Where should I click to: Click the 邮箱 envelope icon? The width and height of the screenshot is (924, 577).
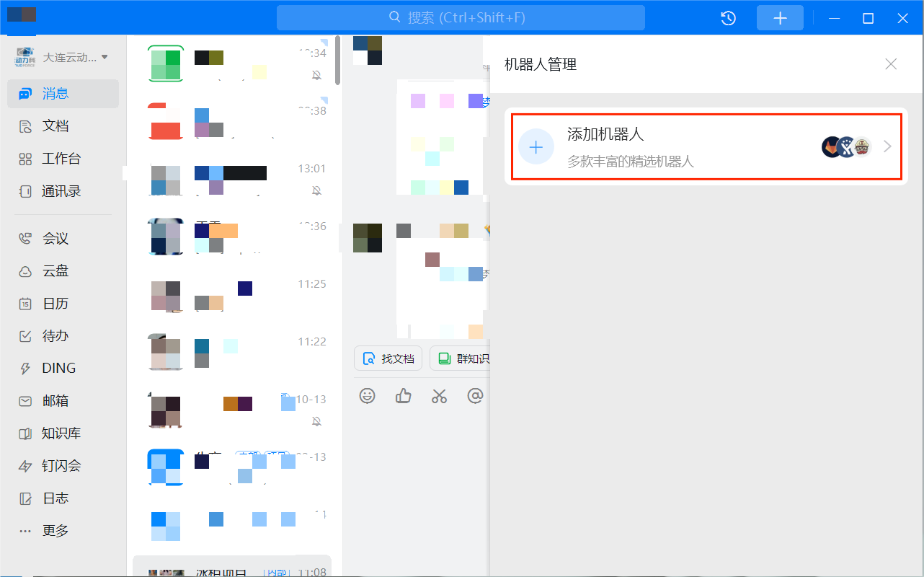[x=25, y=401]
